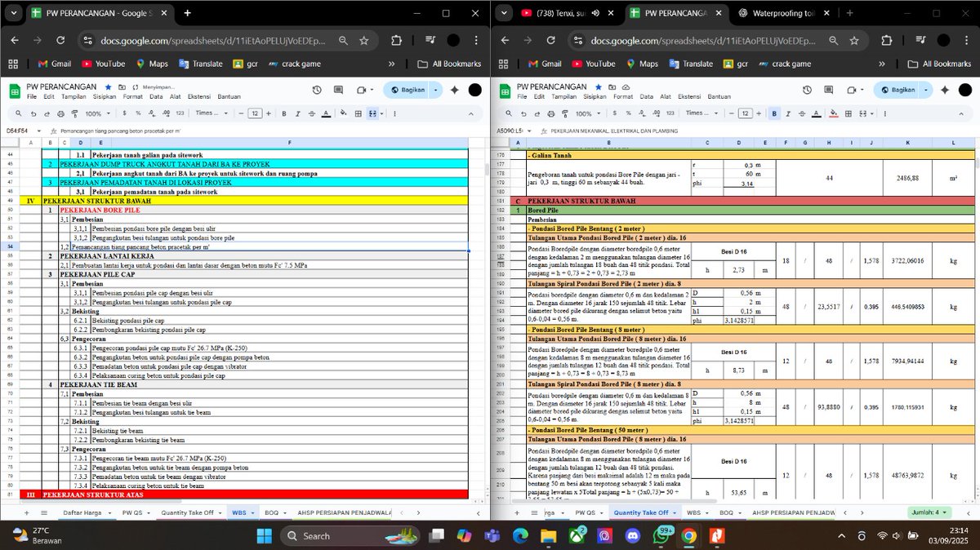This screenshot has width=980, height=550.
Task: Switch to Waterproofing browser tab
Action: point(784,13)
